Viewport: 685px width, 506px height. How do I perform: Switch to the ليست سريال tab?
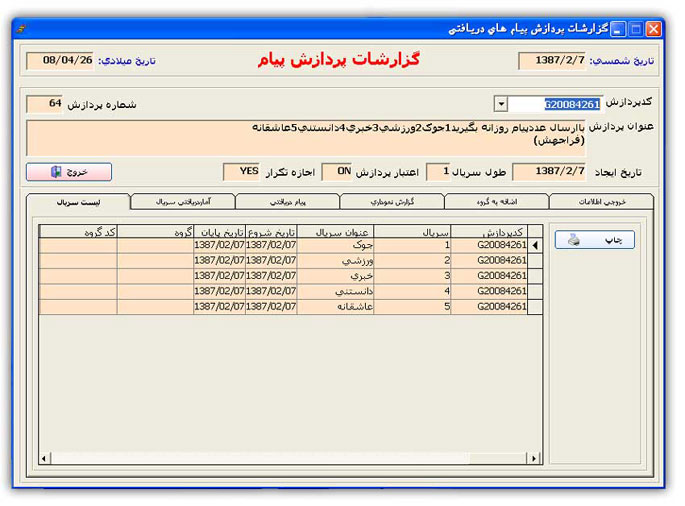(x=78, y=202)
